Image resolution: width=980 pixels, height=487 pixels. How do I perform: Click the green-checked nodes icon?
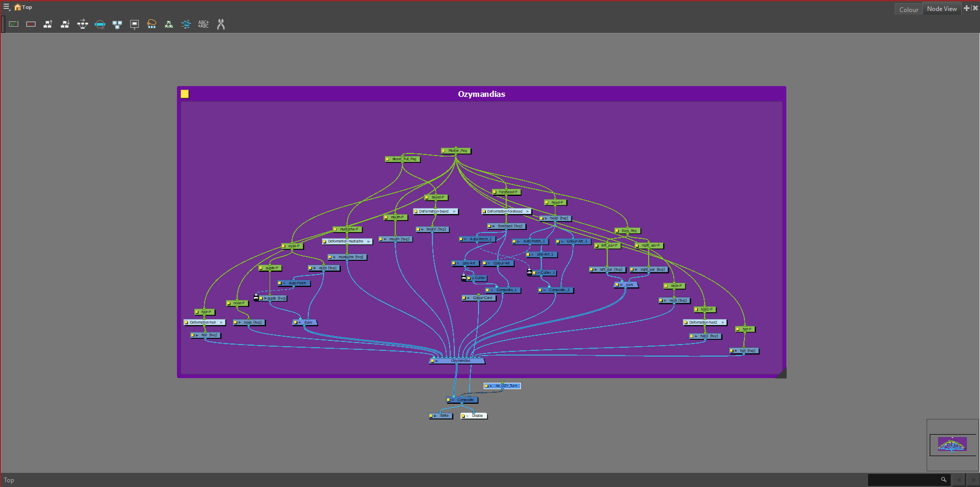point(169,24)
